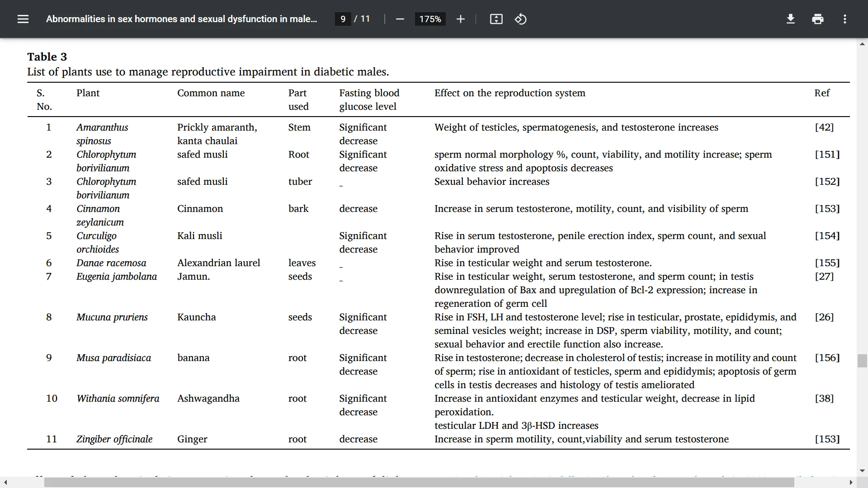Click the reference '[27]'
Screen dimensions: 868x488
coord(824,276)
